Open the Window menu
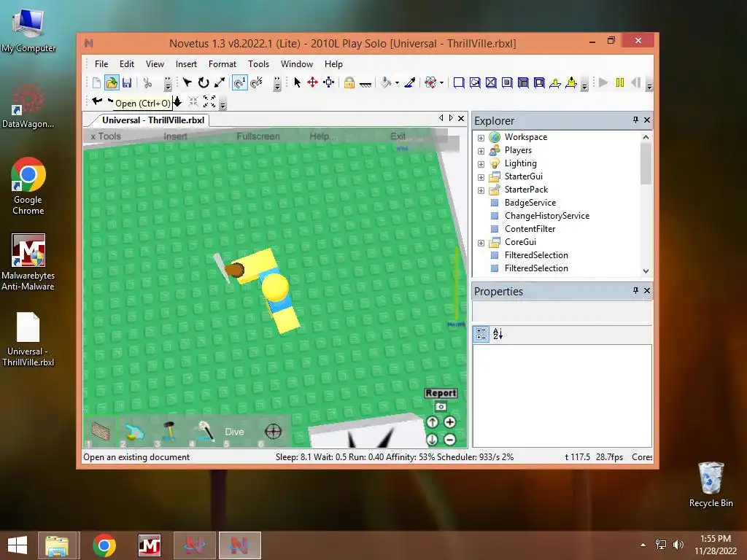747x560 pixels. [297, 64]
